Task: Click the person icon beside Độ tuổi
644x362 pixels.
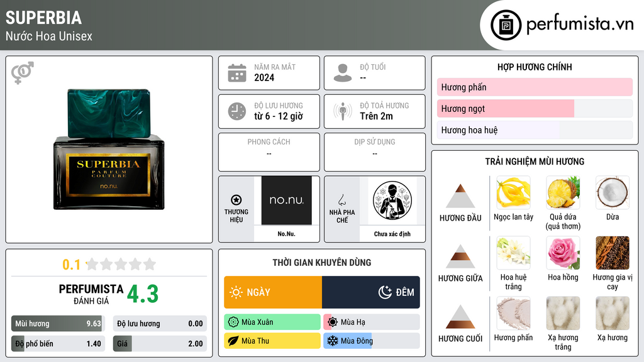Action: coord(343,73)
